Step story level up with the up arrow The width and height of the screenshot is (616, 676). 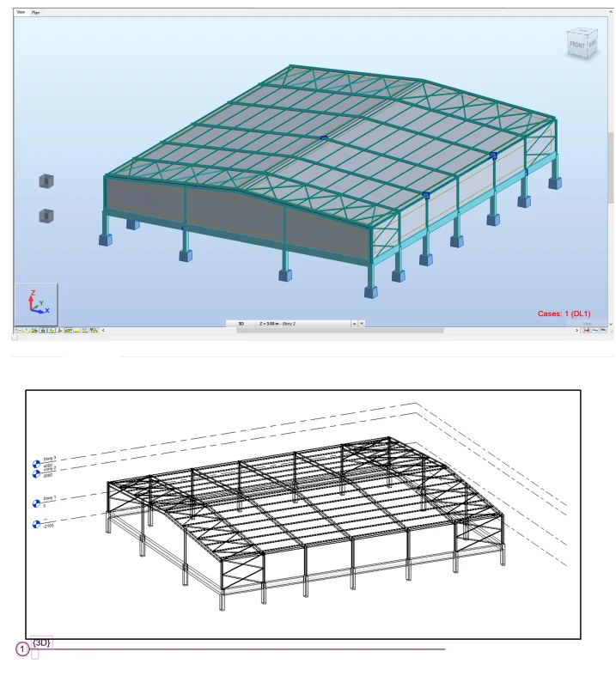[x=354, y=323]
